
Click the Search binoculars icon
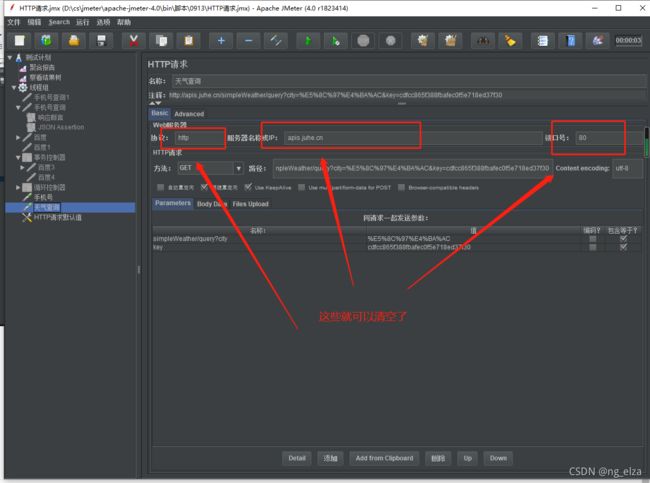483,41
